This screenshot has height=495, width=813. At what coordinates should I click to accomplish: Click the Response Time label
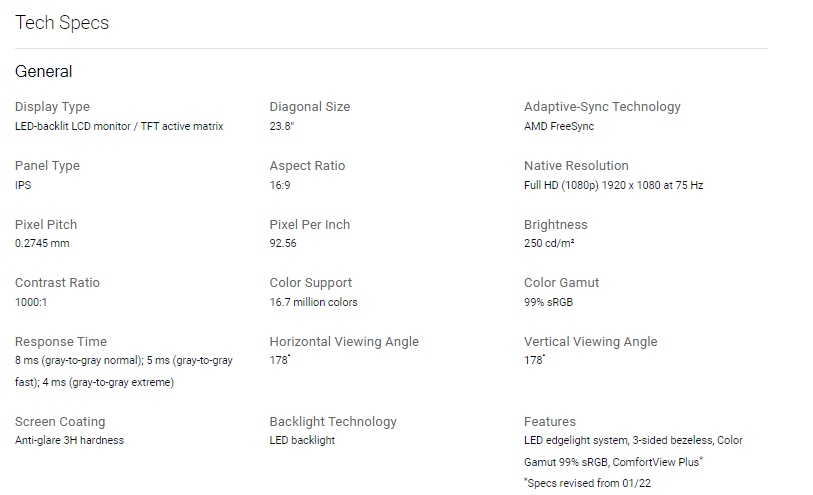click(61, 342)
